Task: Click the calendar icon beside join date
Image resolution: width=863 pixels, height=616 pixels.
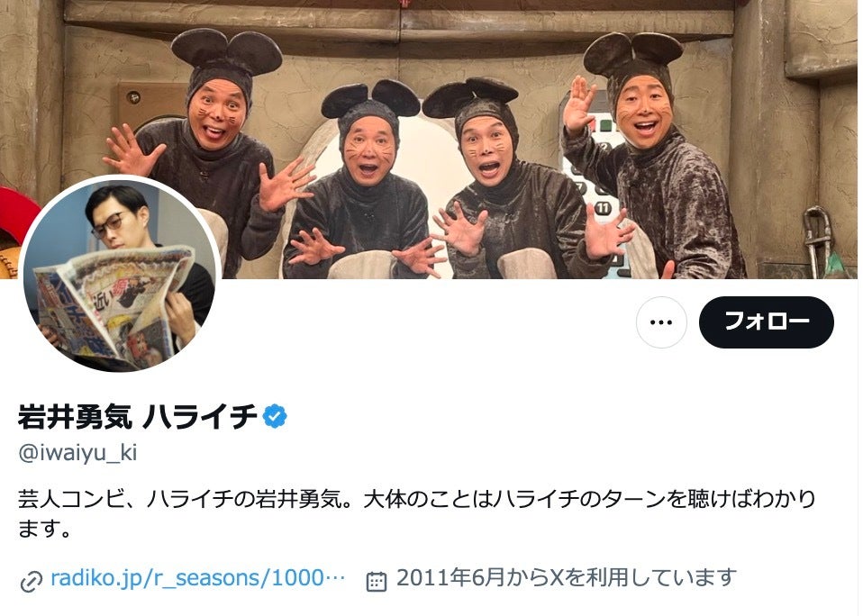Action: pos(377,581)
